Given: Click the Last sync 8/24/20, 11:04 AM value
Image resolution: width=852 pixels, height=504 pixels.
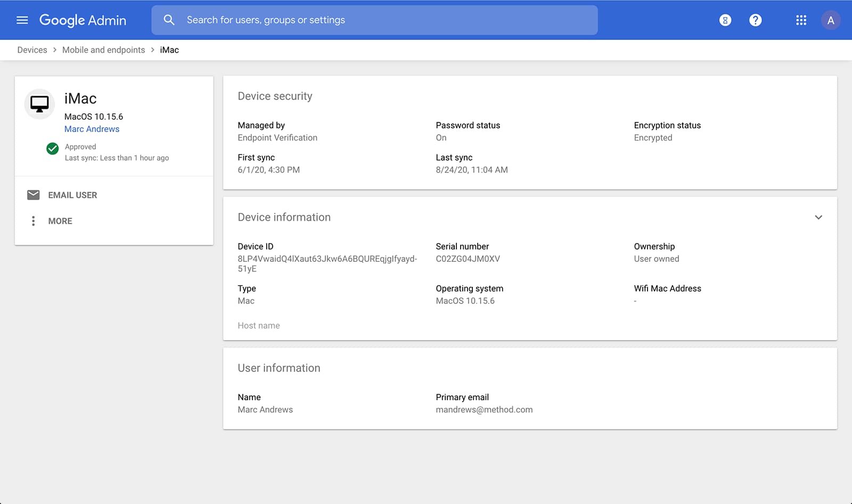Looking at the screenshot, I should click(471, 170).
